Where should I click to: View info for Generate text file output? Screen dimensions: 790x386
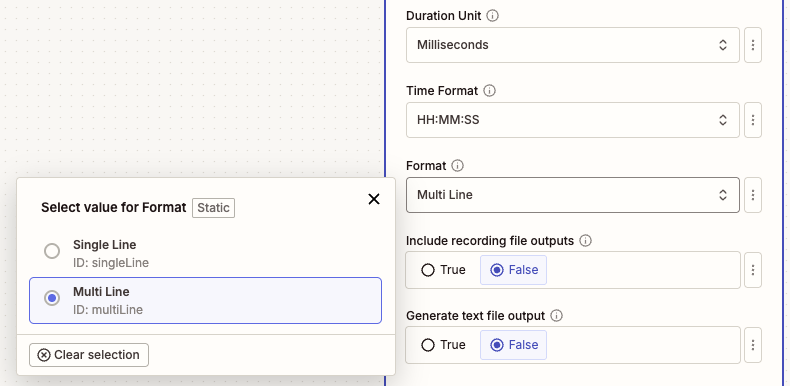click(556, 316)
